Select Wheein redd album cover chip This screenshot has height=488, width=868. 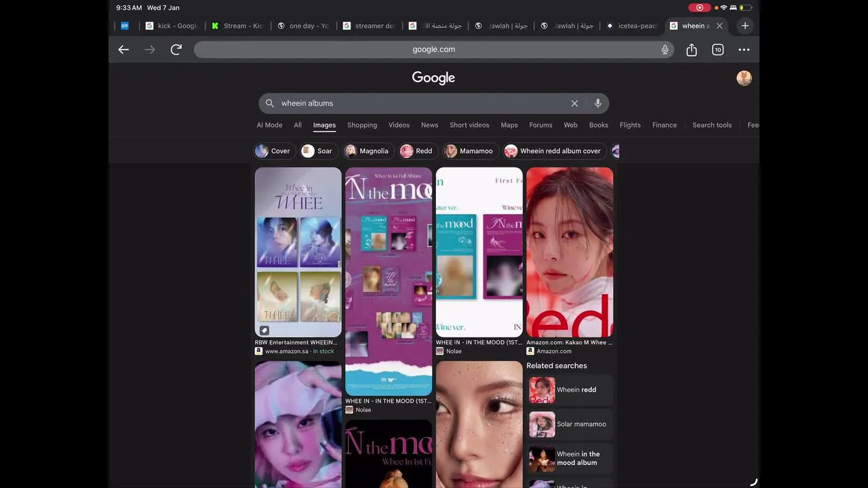pos(554,151)
